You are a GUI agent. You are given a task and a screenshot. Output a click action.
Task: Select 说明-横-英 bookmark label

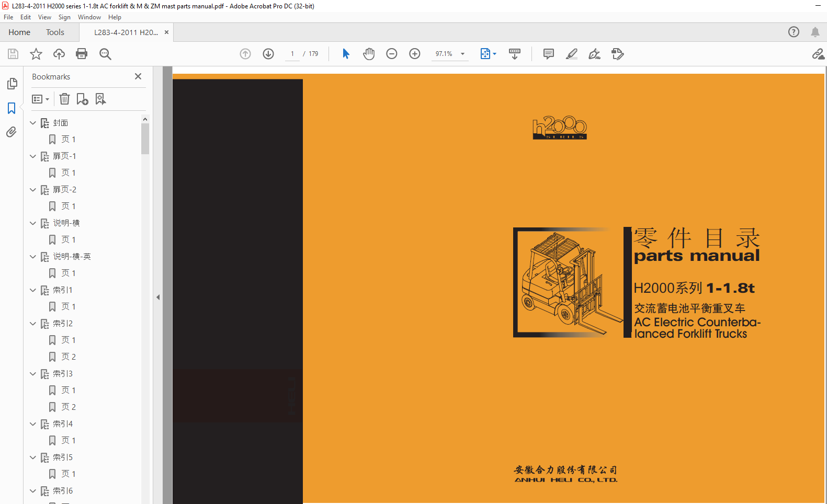coord(72,257)
